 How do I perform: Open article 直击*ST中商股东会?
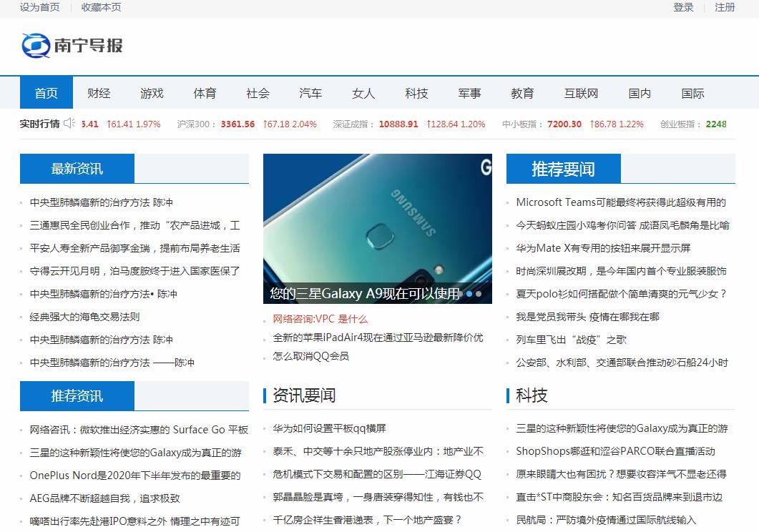619,497
